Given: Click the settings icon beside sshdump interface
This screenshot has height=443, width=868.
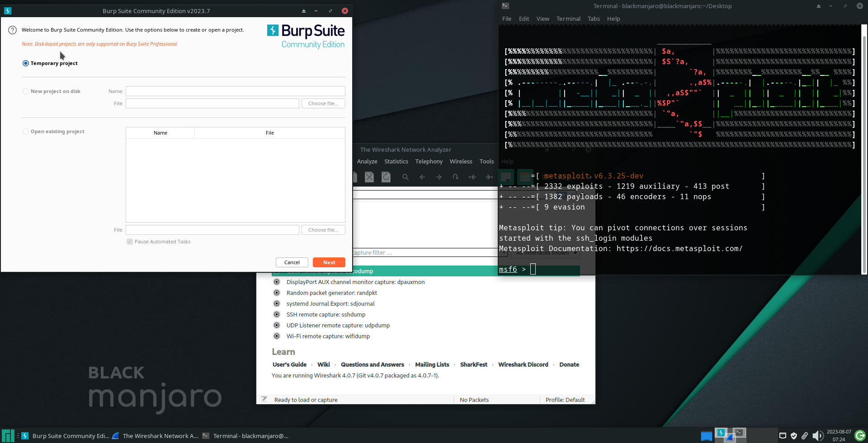Looking at the screenshot, I should (277, 314).
